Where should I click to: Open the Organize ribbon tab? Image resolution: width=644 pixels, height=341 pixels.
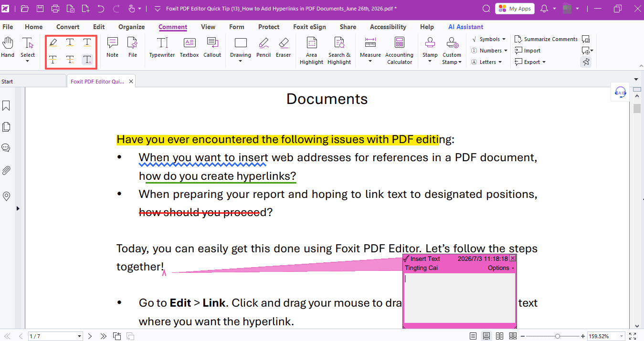pyautogui.click(x=131, y=27)
